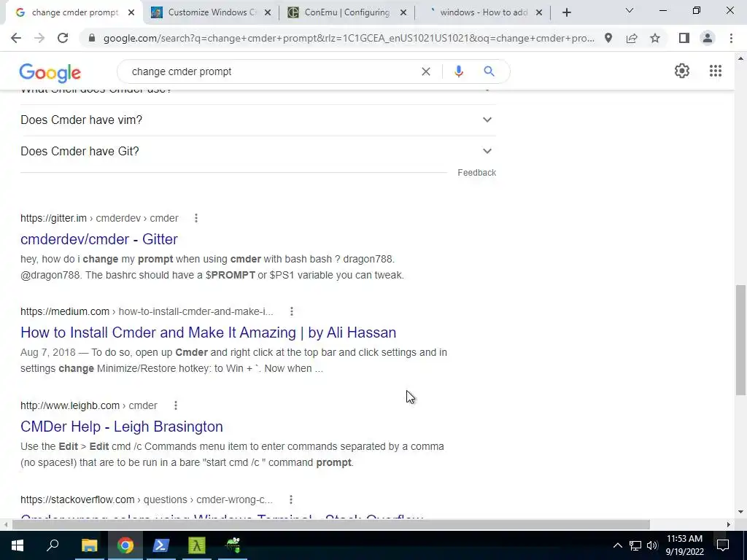Reload the current page
747x560 pixels.
[63, 38]
